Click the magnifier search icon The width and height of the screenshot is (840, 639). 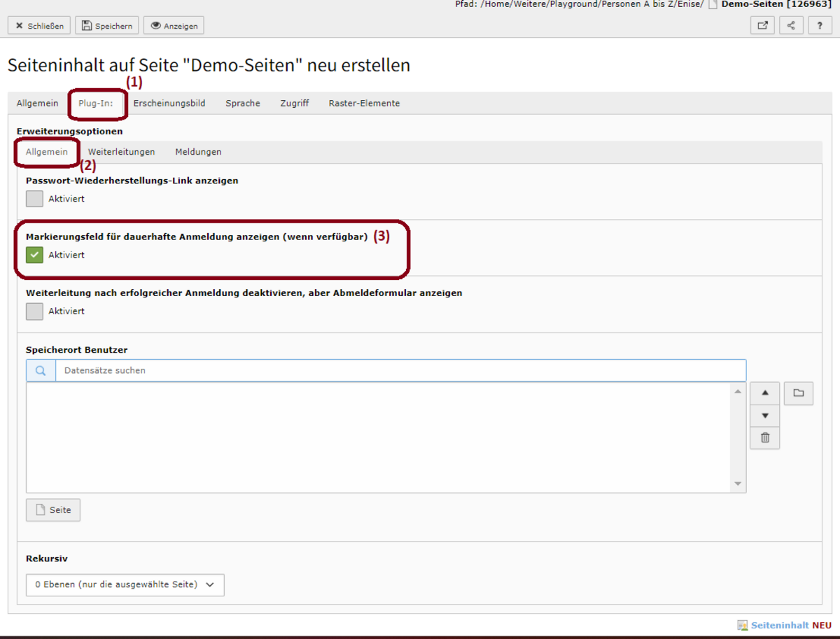tap(41, 370)
